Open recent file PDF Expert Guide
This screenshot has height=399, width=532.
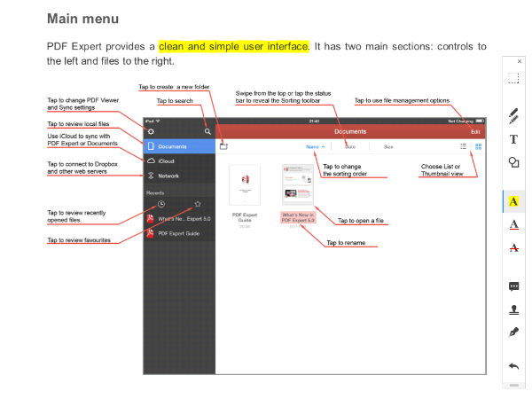179,233
